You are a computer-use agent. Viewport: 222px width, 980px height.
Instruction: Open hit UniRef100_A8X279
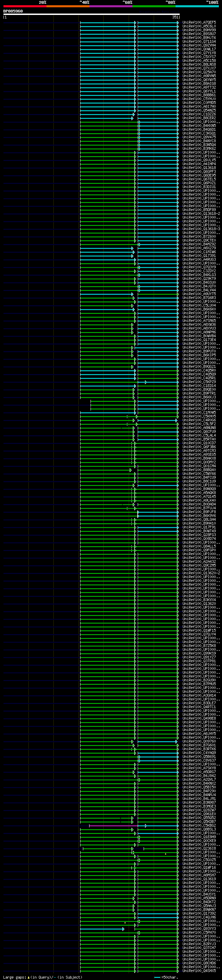pyautogui.click(x=199, y=248)
